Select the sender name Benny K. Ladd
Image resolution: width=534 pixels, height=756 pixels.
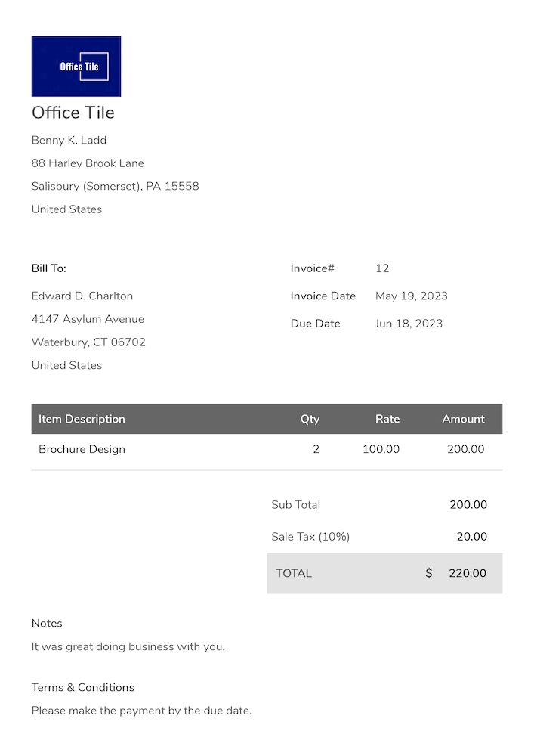(x=69, y=140)
